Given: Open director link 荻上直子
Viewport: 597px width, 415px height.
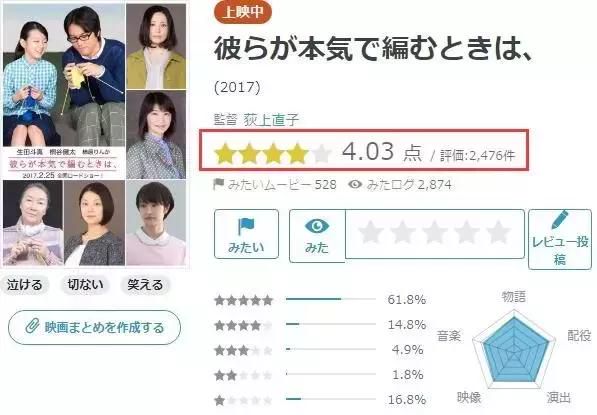Looking at the screenshot, I should click(271, 120).
